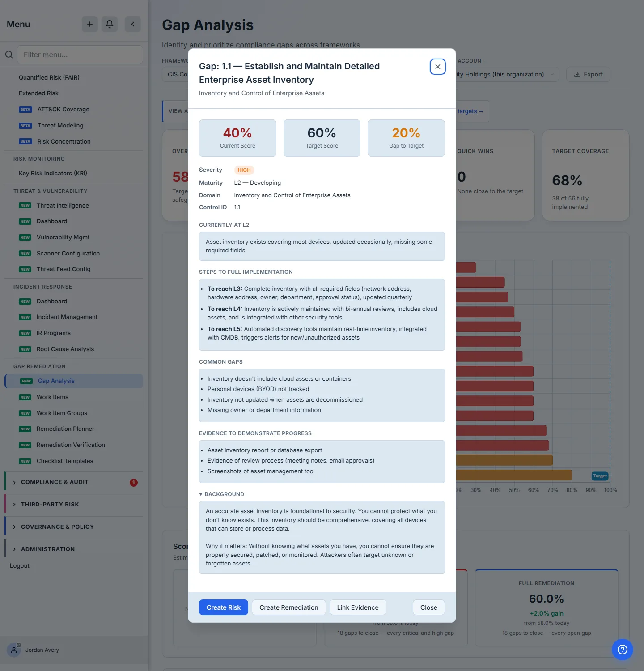Go to Key Risk Indicators (KRI)
This screenshot has height=671, width=644.
pyautogui.click(x=53, y=174)
